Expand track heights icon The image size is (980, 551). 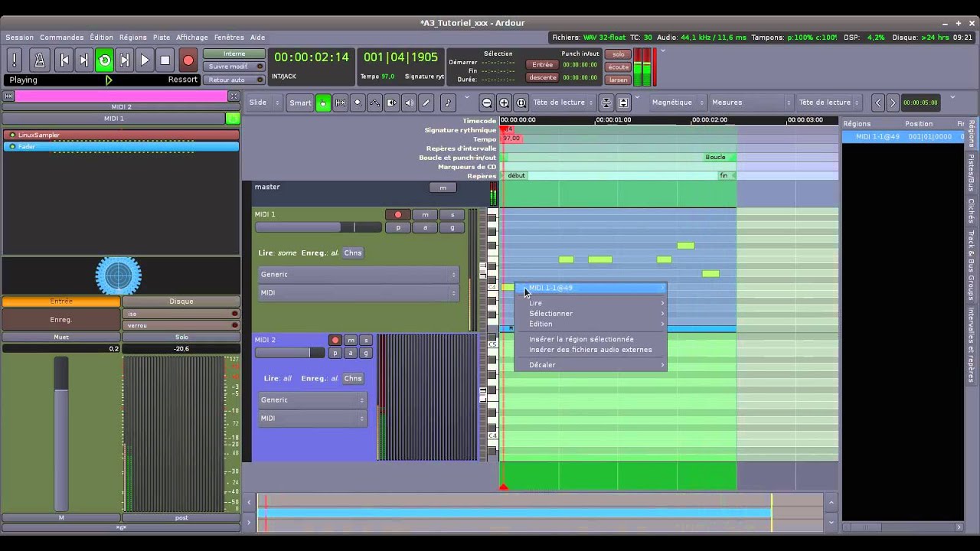tap(623, 103)
